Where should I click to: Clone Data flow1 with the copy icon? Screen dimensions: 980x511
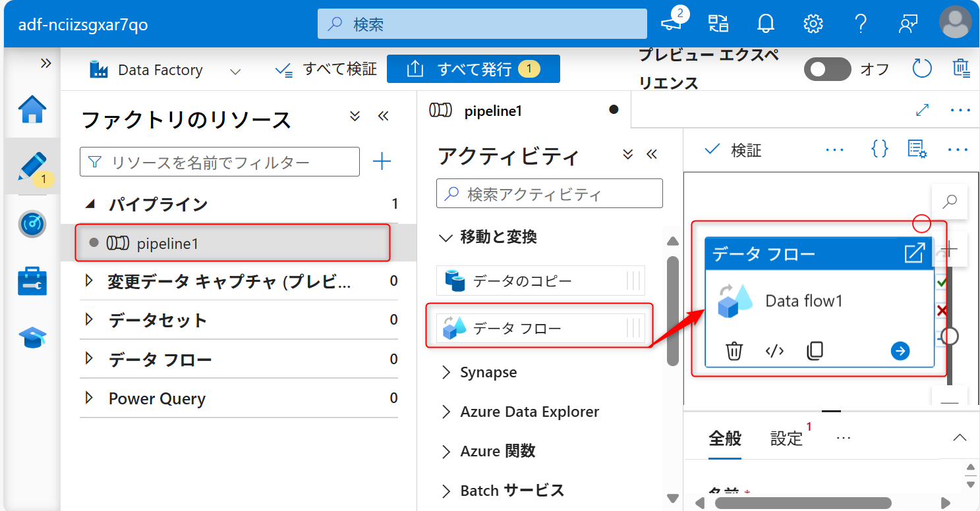pyautogui.click(x=815, y=350)
